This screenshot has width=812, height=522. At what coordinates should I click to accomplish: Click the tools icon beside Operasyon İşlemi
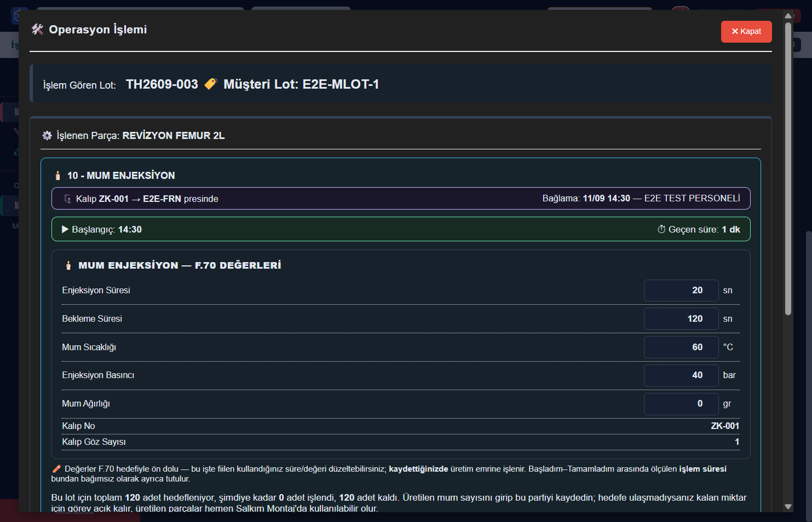point(37,30)
